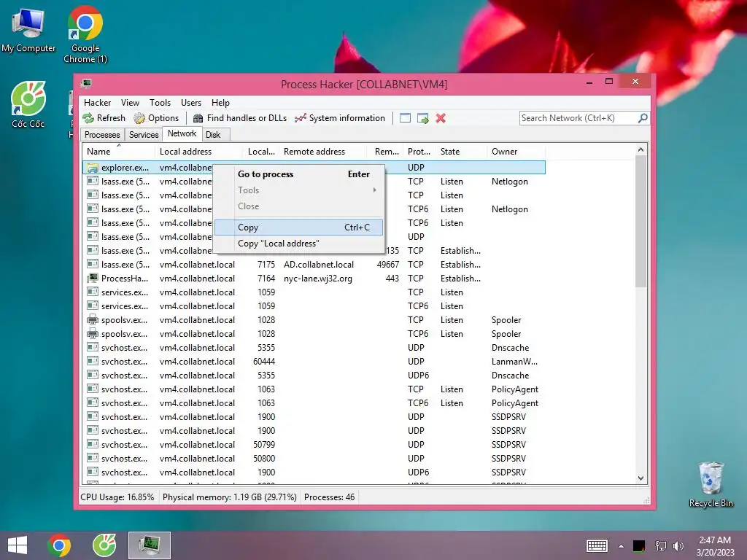Choose Copy "Local address" menu item
747x560 pixels.
299,244
